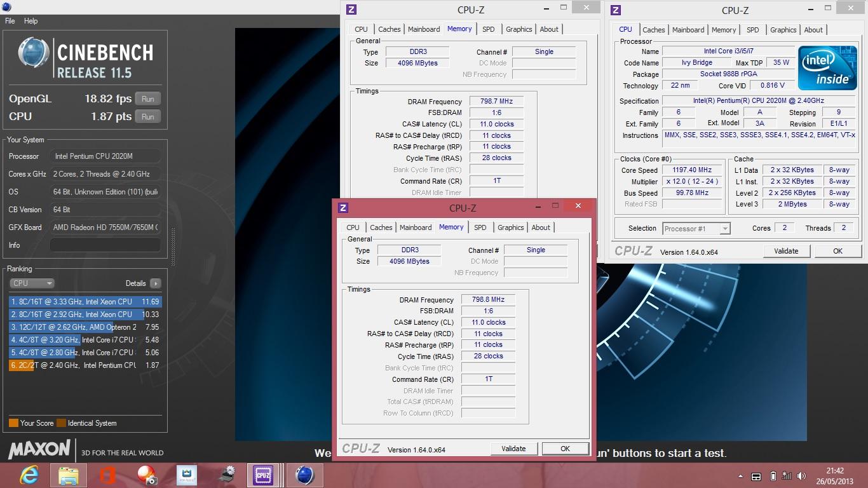Select Caches tab in right CPU-Z window

pyautogui.click(x=654, y=30)
